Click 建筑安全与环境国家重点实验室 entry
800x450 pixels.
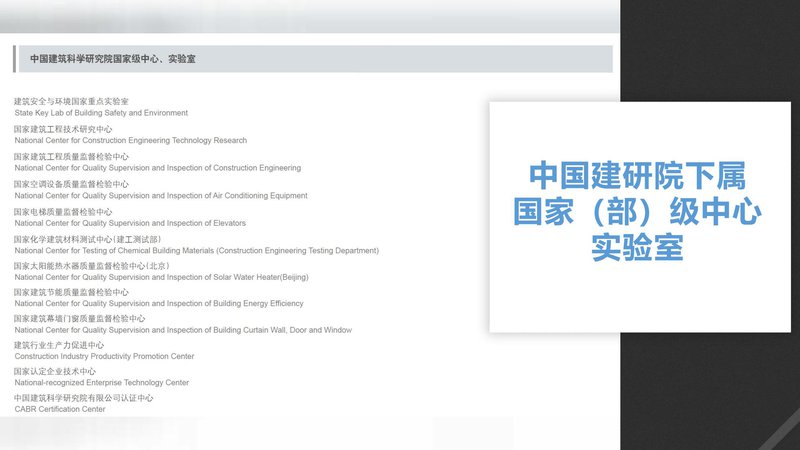(x=71, y=102)
